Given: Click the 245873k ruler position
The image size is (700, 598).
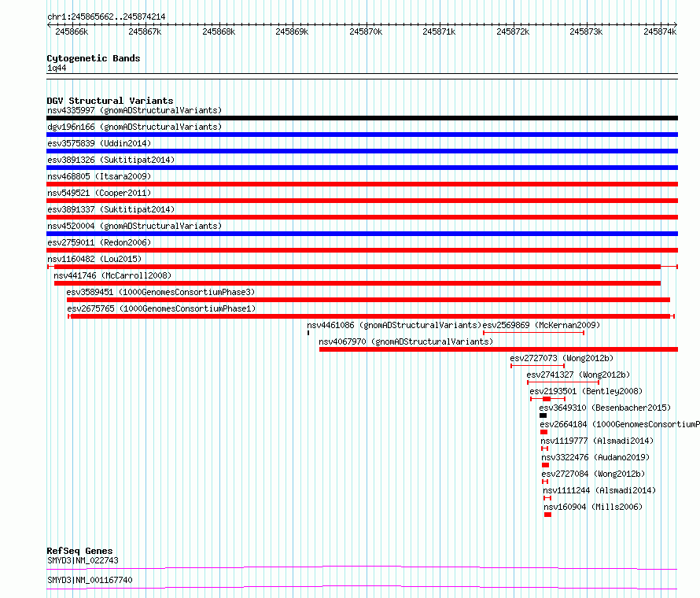Looking at the screenshot, I should point(586,31).
